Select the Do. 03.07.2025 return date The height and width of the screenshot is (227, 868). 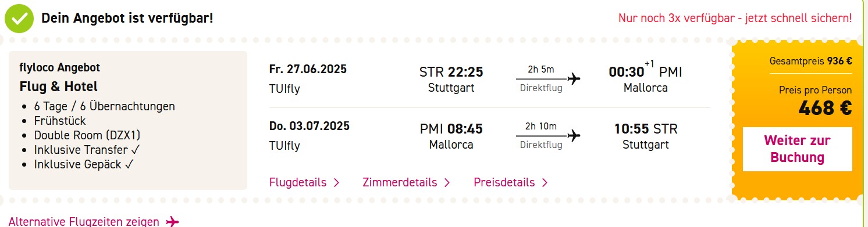(x=309, y=126)
